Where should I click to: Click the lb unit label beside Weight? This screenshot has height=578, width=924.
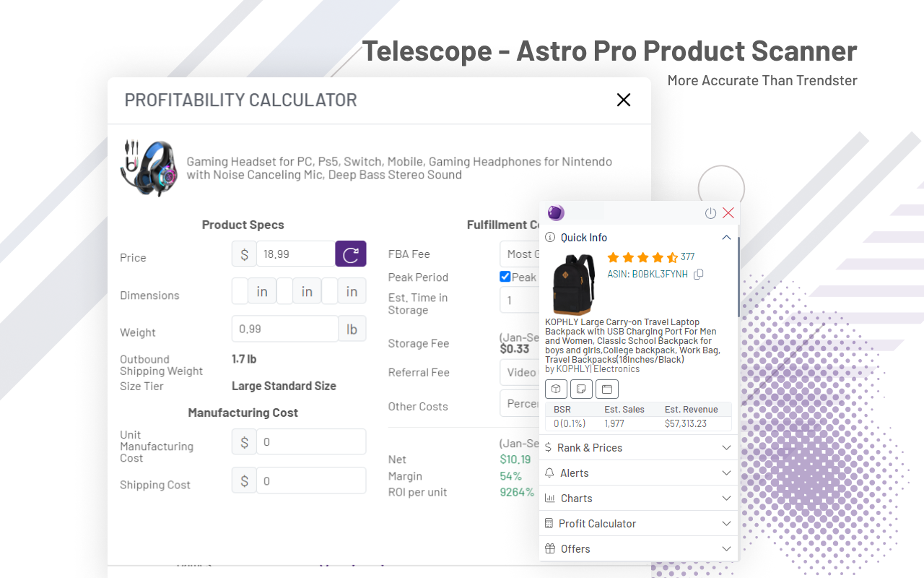[352, 329]
